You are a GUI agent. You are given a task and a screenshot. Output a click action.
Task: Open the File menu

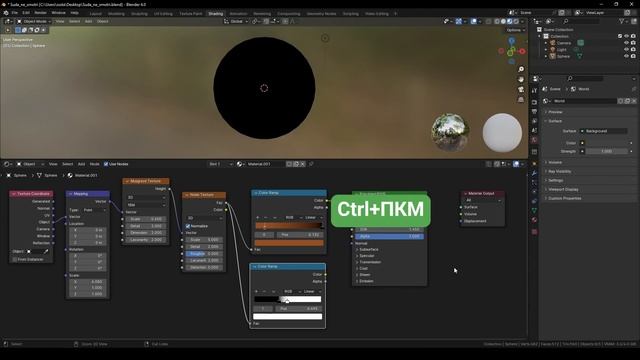point(15,13)
